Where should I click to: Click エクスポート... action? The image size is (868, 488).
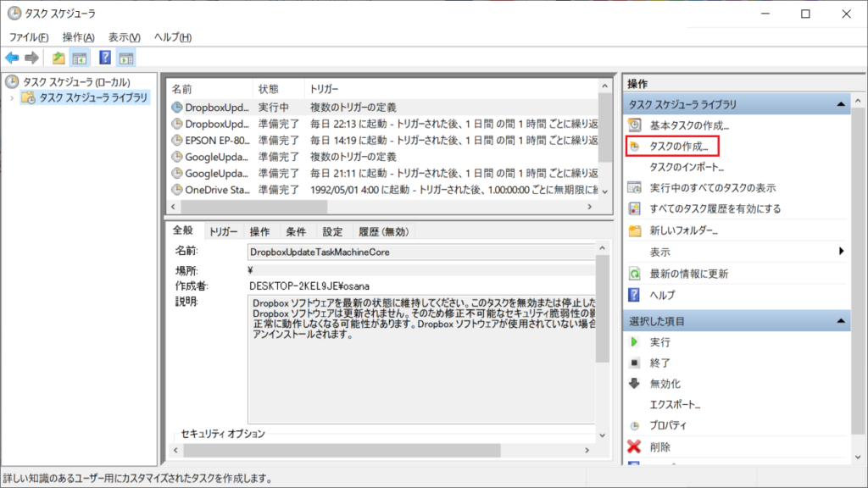click(x=675, y=405)
